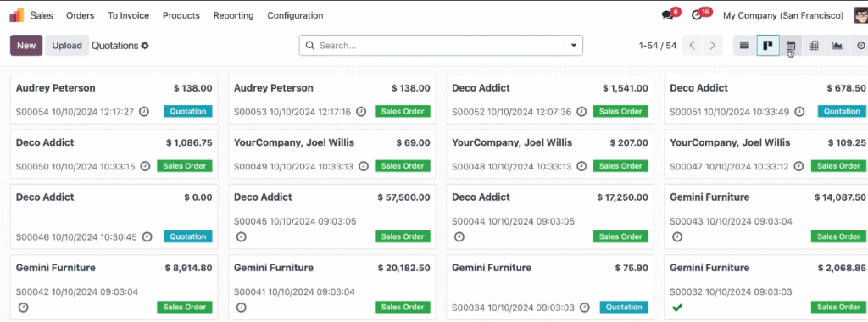The width and height of the screenshot is (868, 322).
Task: Click the Upload button
Action: coord(67,46)
